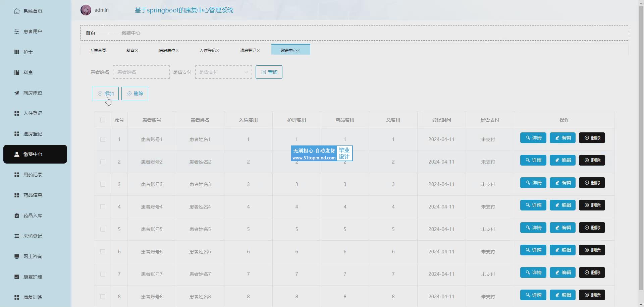Open 详情 for row 患者账号4
The image size is (644, 307).
click(533, 205)
